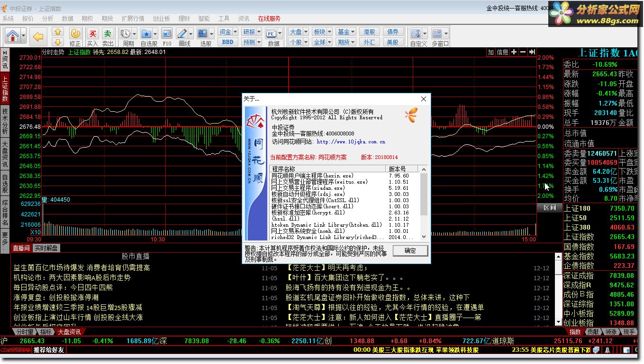Click the 美股 US stocks button

tap(393, 42)
